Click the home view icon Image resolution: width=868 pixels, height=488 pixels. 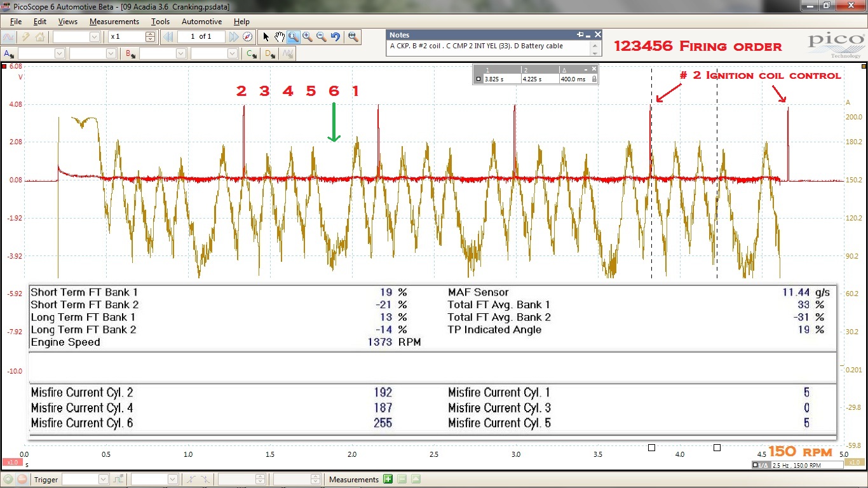click(39, 37)
